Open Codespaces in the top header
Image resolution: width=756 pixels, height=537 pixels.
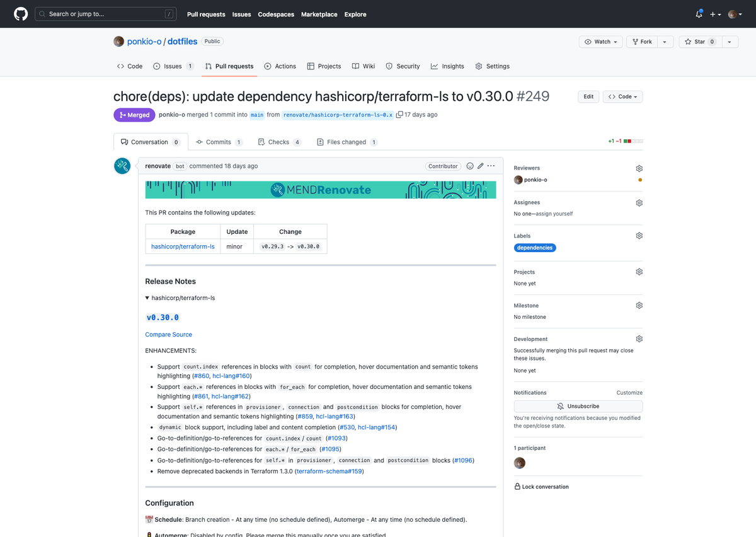[x=276, y=14]
